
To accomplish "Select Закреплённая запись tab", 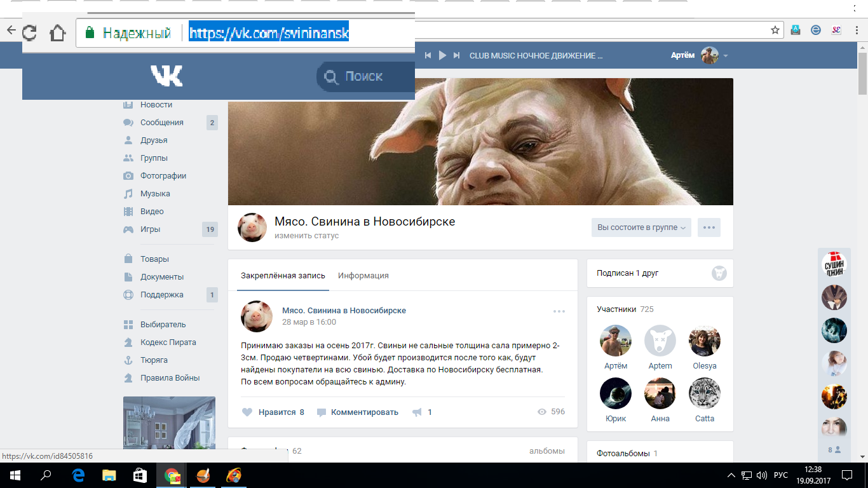I will [283, 276].
